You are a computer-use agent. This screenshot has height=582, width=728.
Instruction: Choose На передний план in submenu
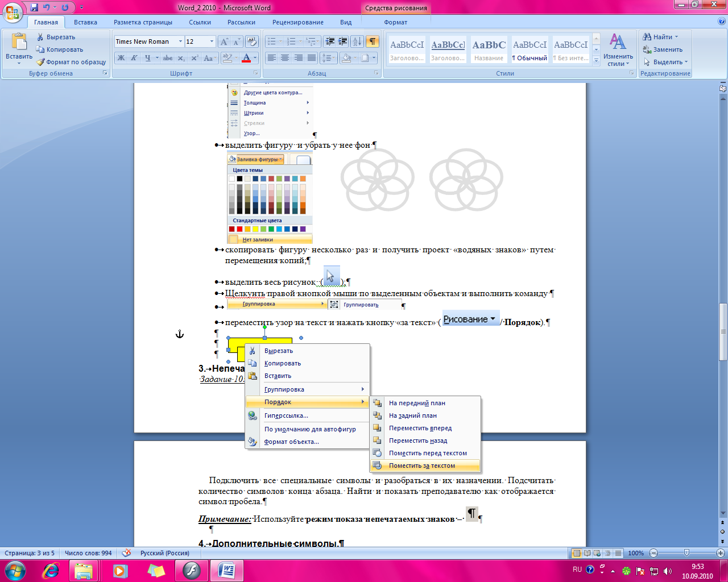pyautogui.click(x=425, y=403)
